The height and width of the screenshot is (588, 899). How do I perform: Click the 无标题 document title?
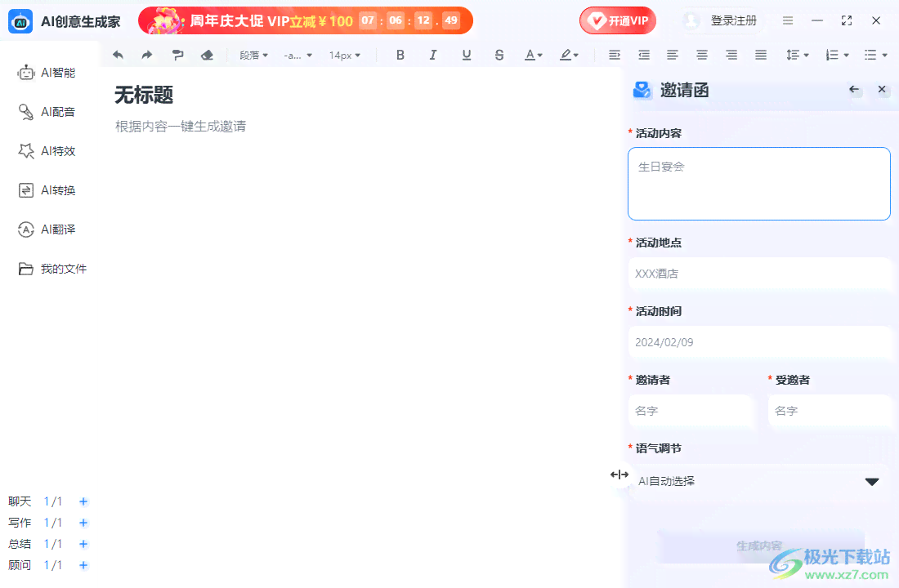[x=144, y=95]
